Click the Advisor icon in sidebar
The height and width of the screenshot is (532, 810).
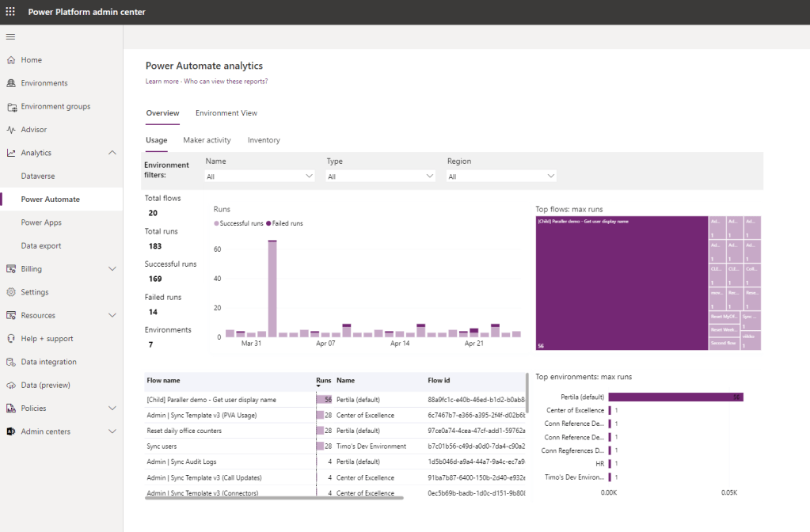tap(11, 130)
